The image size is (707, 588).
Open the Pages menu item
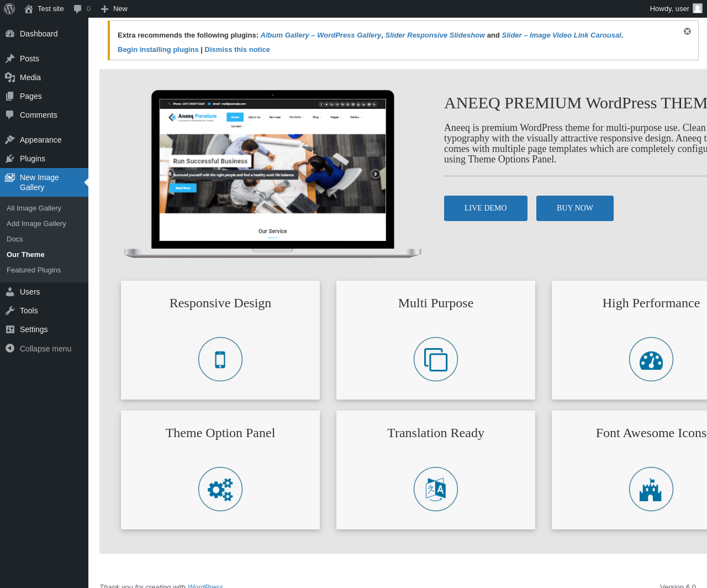[x=44, y=96]
